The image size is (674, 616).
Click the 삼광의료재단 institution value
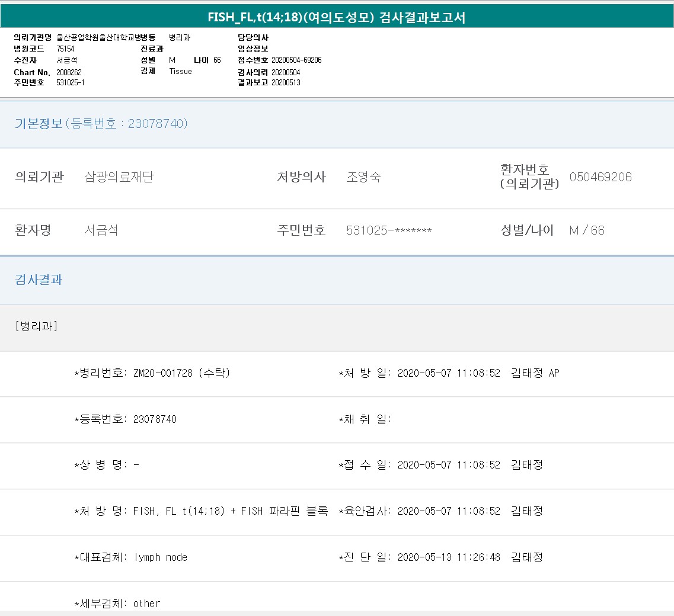click(119, 177)
